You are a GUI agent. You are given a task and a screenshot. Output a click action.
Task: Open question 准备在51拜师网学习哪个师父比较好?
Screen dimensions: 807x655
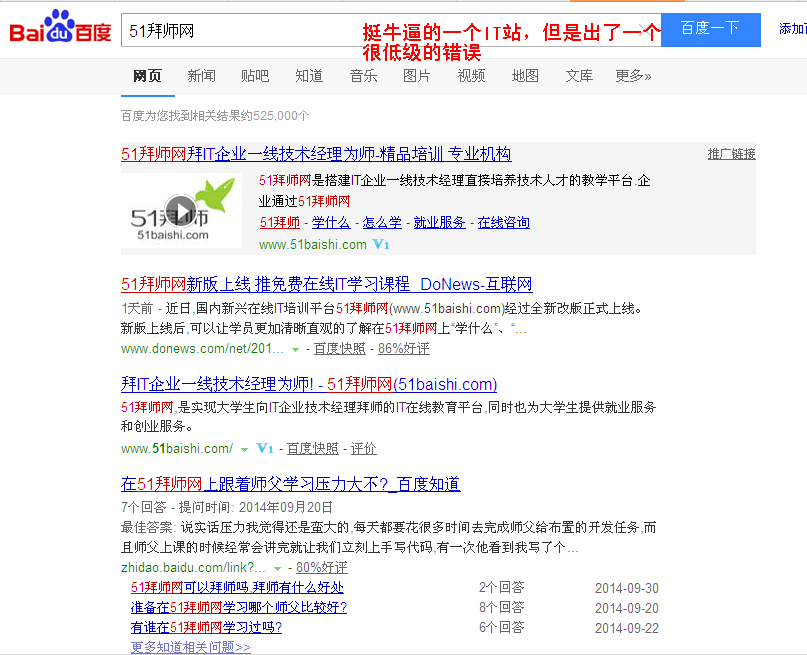pos(239,607)
